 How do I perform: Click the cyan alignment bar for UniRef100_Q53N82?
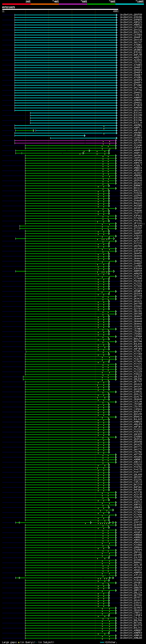pos(50,135)
